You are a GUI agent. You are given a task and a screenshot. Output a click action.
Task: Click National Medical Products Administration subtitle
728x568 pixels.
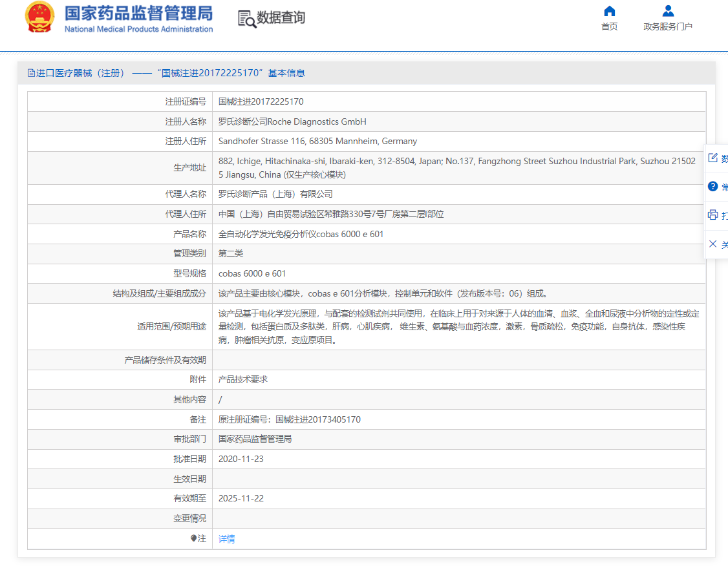coord(138,29)
